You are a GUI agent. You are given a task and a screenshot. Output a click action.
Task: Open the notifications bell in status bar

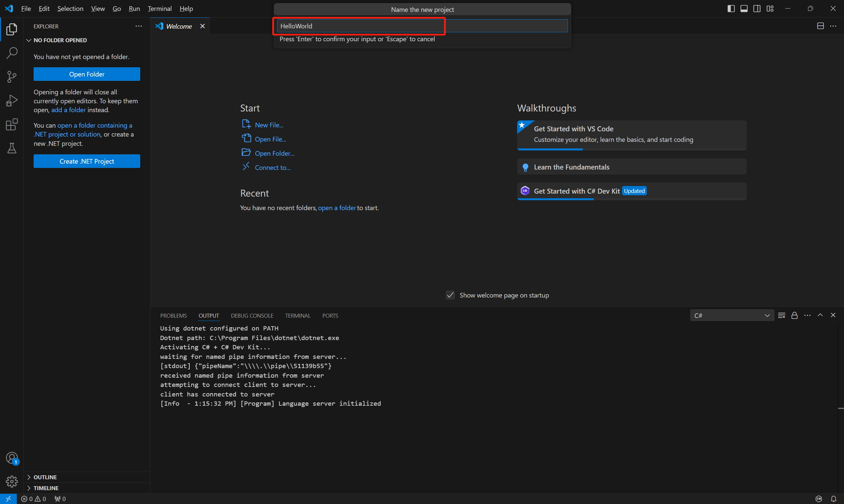click(833, 499)
